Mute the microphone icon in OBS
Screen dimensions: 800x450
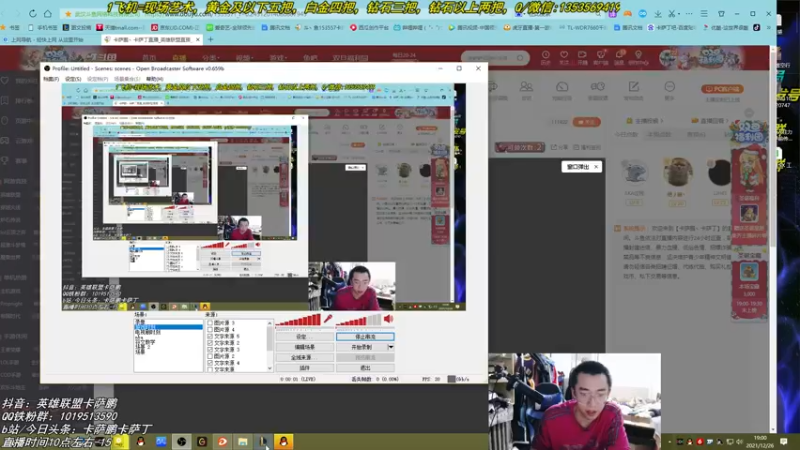[328, 319]
